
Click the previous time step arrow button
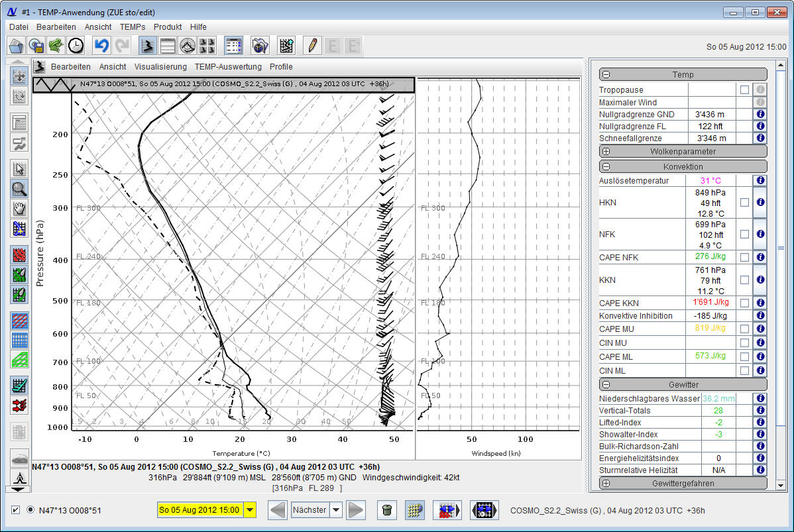pos(278,510)
